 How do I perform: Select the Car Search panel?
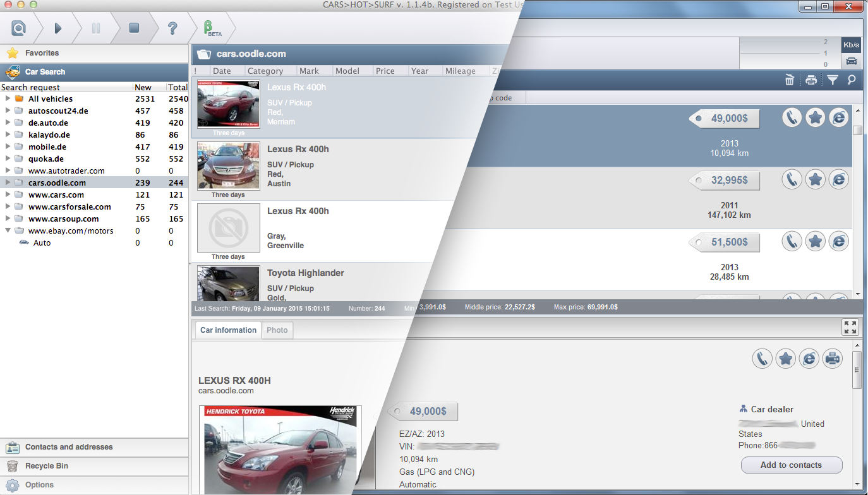pyautogui.click(x=95, y=72)
